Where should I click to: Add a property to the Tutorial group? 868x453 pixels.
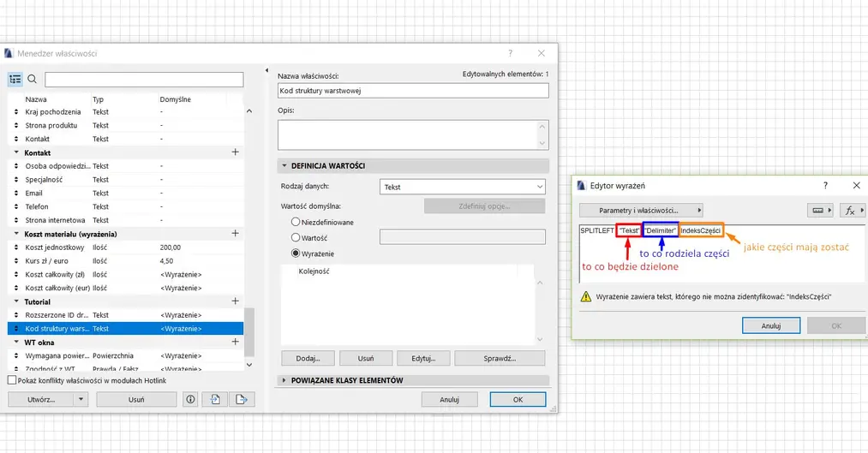[236, 301]
